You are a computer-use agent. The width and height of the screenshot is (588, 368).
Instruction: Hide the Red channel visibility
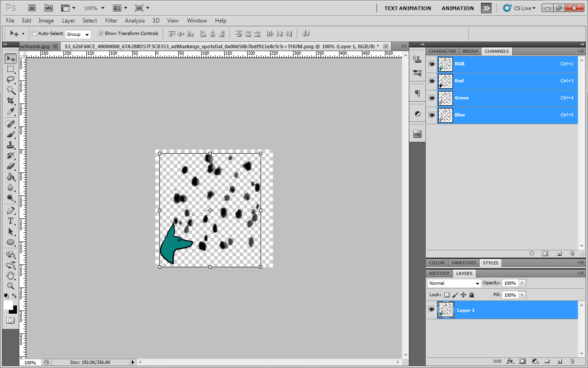coord(432,81)
